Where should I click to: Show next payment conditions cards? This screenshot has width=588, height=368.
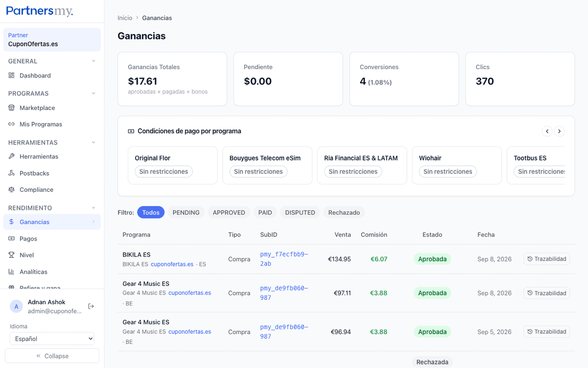560,131
